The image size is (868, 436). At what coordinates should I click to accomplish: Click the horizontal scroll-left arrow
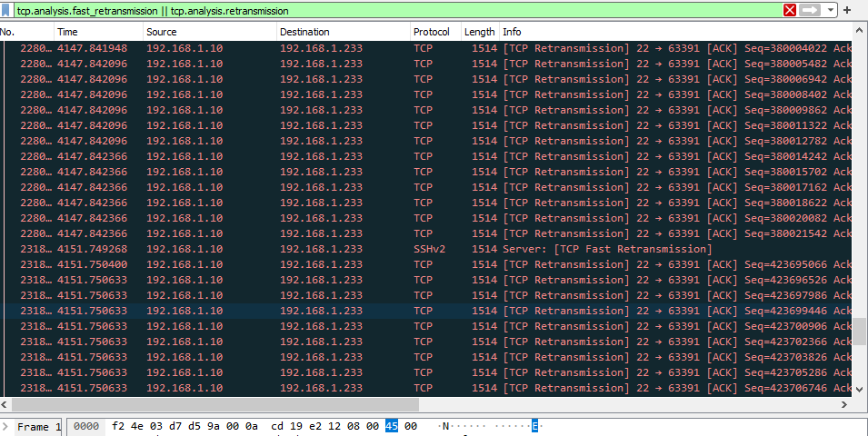5,404
